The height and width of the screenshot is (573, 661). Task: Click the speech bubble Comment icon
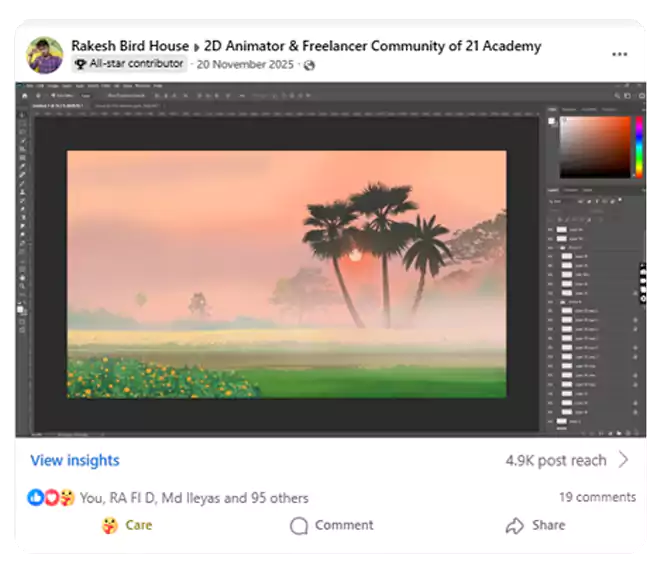click(x=298, y=526)
